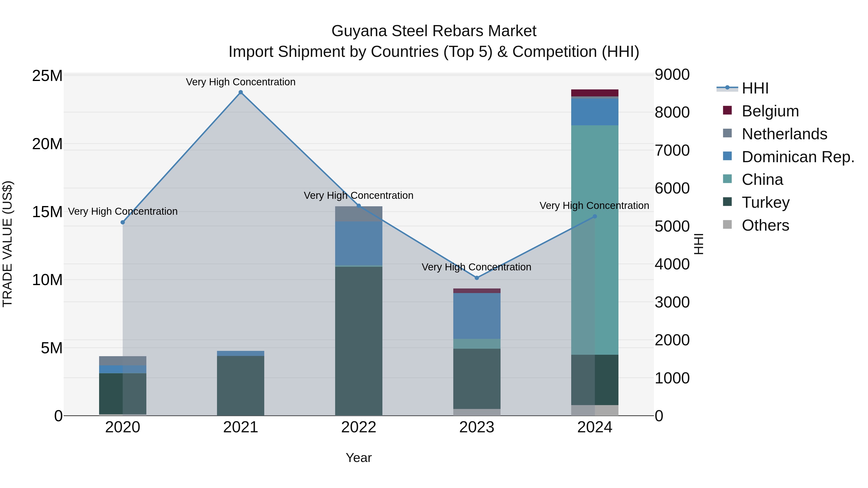Click the 2022 x-axis year label

tap(359, 427)
